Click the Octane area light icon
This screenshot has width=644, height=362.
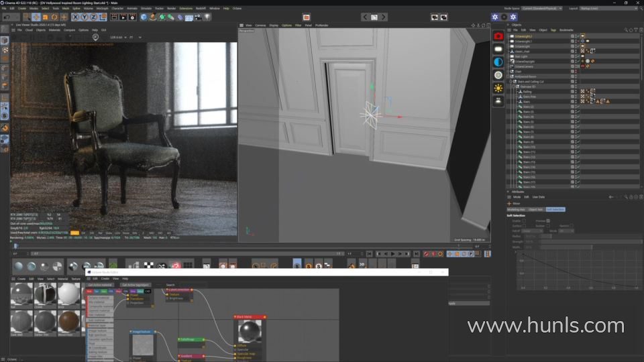point(498,49)
